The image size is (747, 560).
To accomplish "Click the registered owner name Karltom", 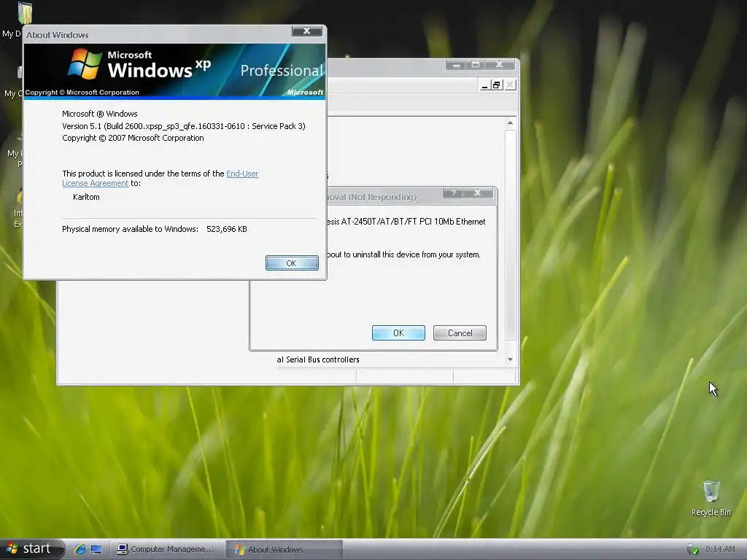I will click(86, 197).
